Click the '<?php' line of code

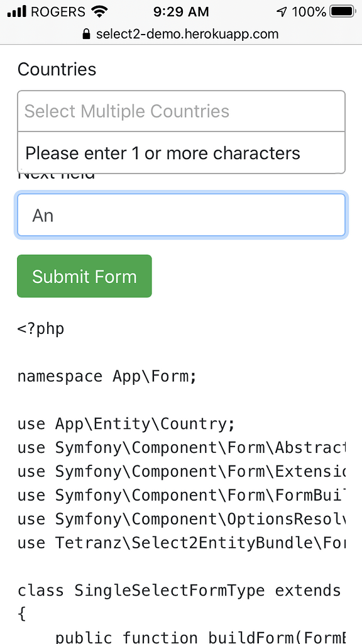coord(41,328)
